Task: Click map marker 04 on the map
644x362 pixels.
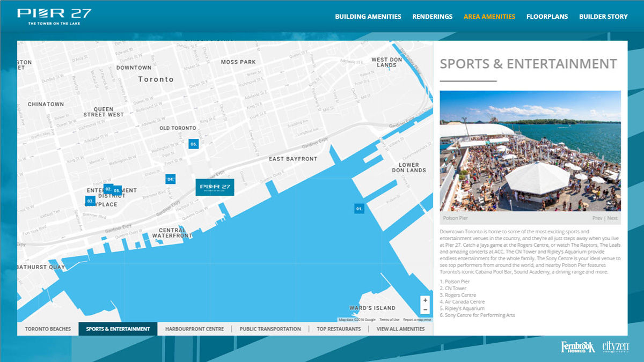Action: [170, 179]
